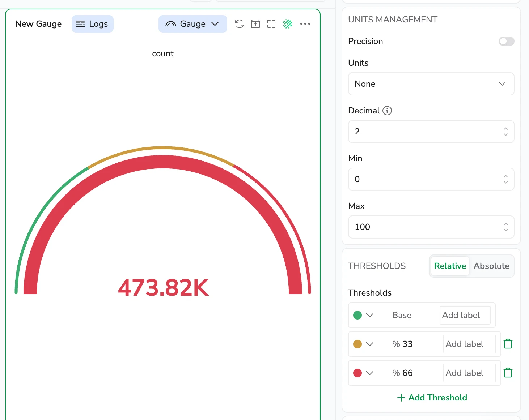The width and height of the screenshot is (529, 420).
Task: Select the Logs data source button
Action: 93,24
